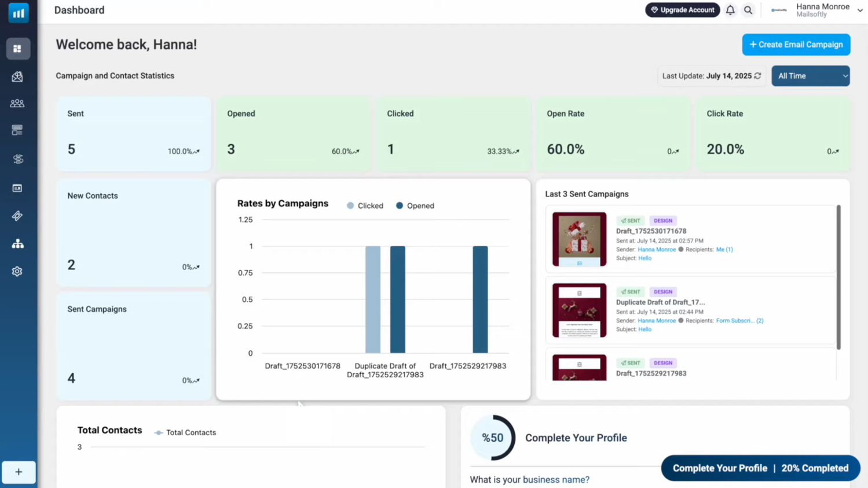This screenshot has width=868, height=488.
Task: Open the Draft_1752530171678 campaign thumbnail
Action: click(x=578, y=239)
